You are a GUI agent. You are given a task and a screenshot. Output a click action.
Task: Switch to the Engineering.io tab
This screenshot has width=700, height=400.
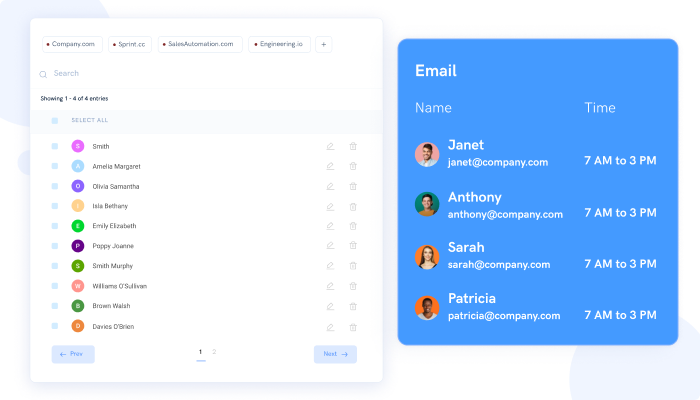279,44
